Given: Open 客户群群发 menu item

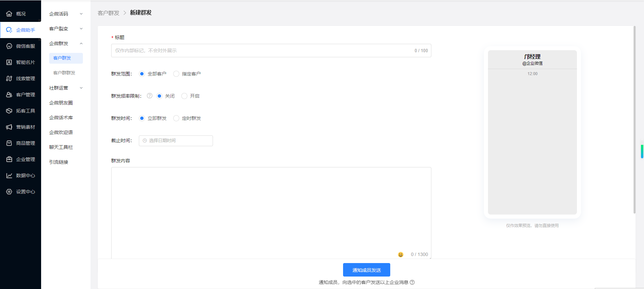Looking at the screenshot, I should coord(64,73).
